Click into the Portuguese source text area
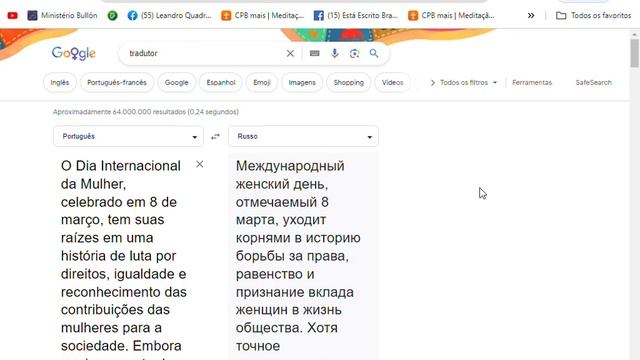 pos(124,256)
